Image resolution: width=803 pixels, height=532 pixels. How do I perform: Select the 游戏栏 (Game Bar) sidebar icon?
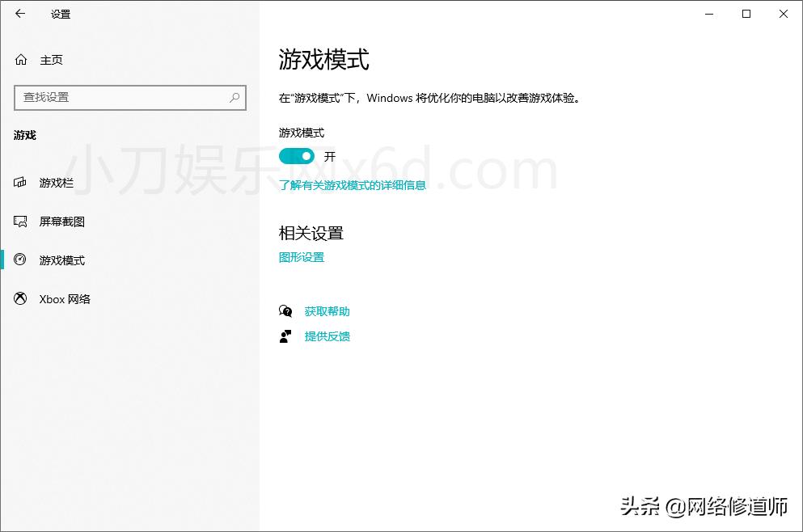pos(22,183)
